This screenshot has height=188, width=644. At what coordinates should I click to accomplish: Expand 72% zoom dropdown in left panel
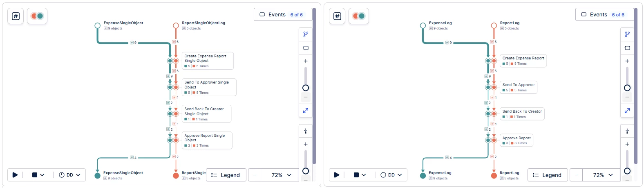click(x=282, y=175)
